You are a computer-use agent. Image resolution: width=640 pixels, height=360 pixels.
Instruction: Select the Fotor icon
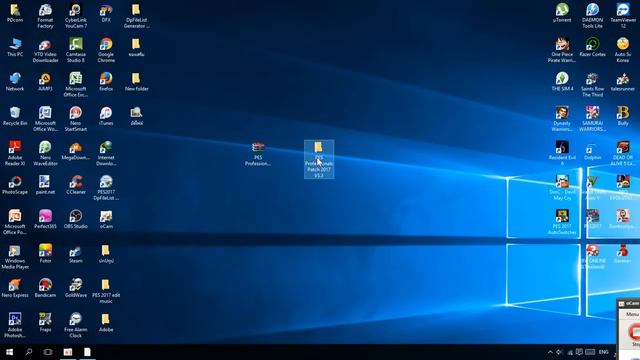click(45, 253)
